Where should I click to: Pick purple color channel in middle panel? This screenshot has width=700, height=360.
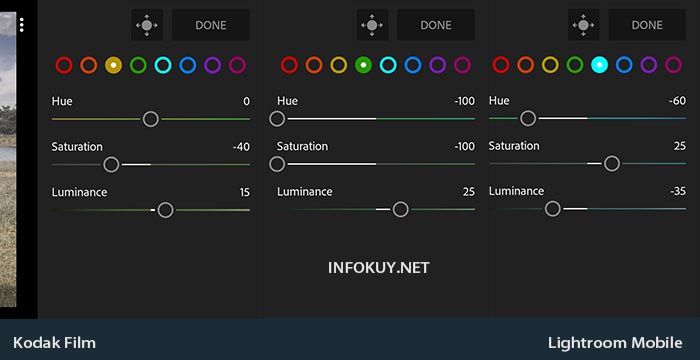coord(438,65)
